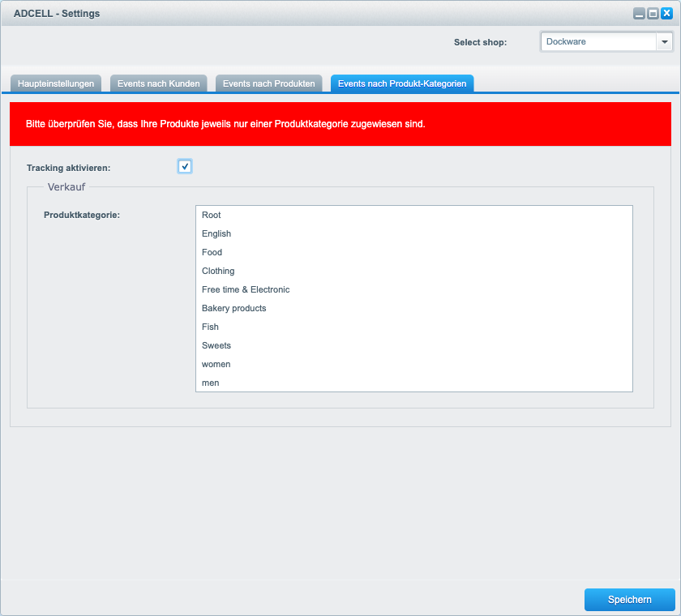681x616 pixels.
Task: Switch to the Haupteinstellungen tab
Action: tap(56, 83)
